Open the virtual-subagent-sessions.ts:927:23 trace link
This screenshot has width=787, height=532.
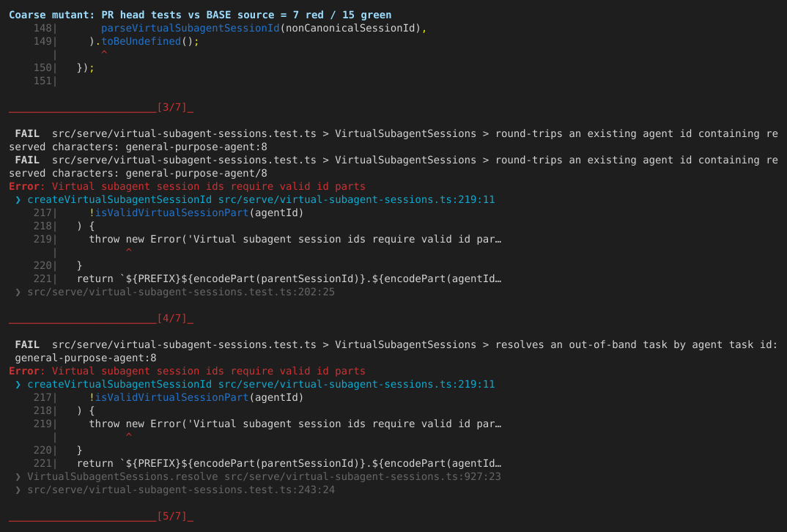click(x=363, y=477)
